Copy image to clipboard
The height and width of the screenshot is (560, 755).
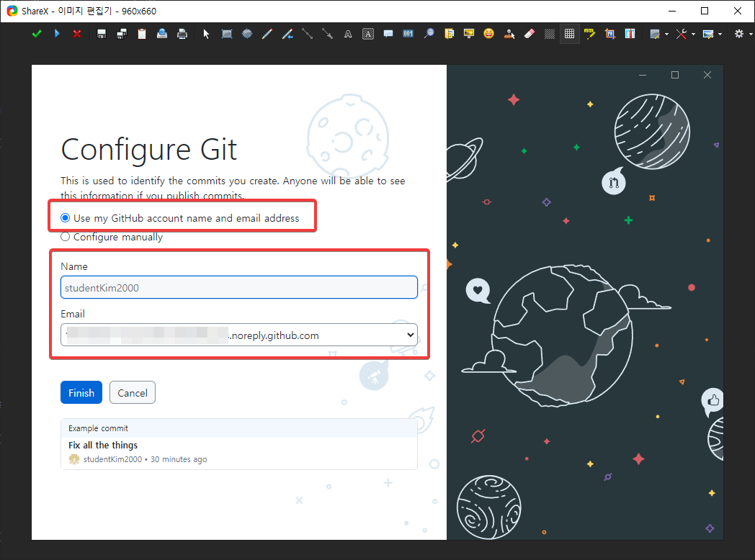(x=142, y=34)
